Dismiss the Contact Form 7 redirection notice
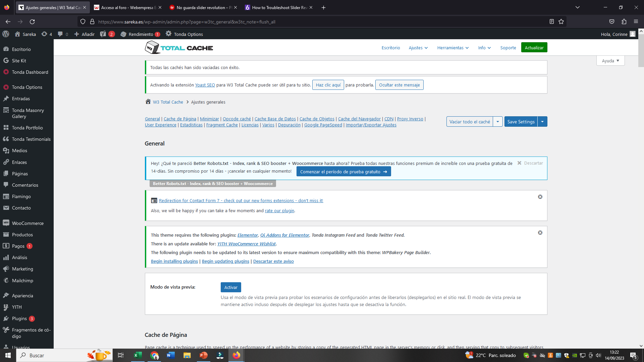 tap(540, 197)
